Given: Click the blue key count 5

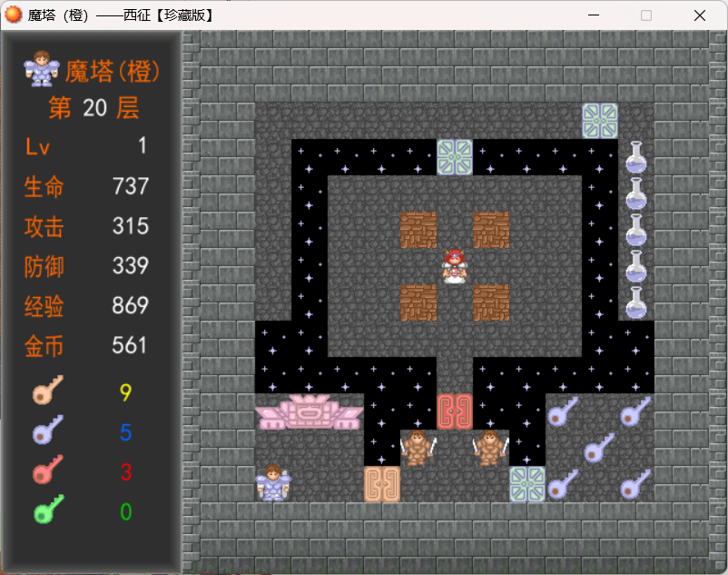Looking at the screenshot, I should pyautogui.click(x=126, y=432).
